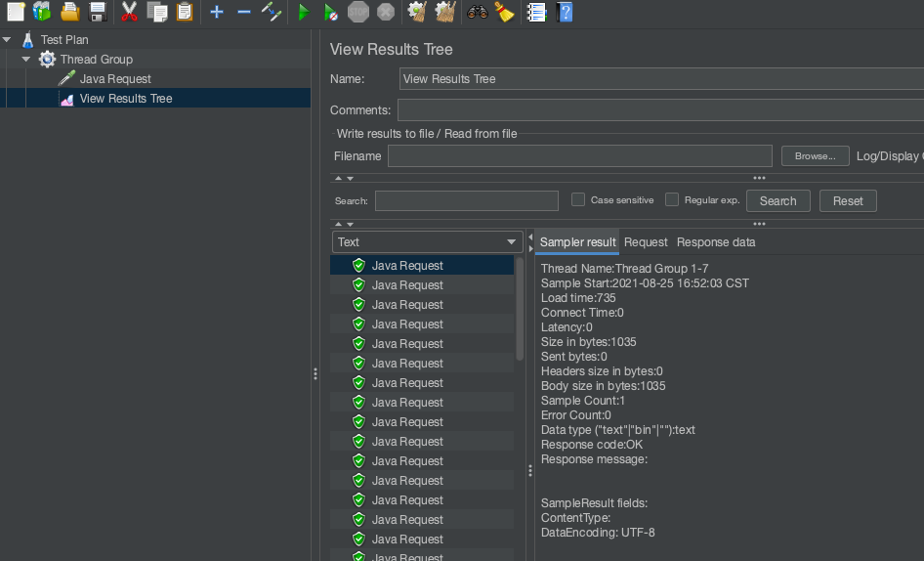
Task: Click the Clear All results icon
Action: (445, 12)
